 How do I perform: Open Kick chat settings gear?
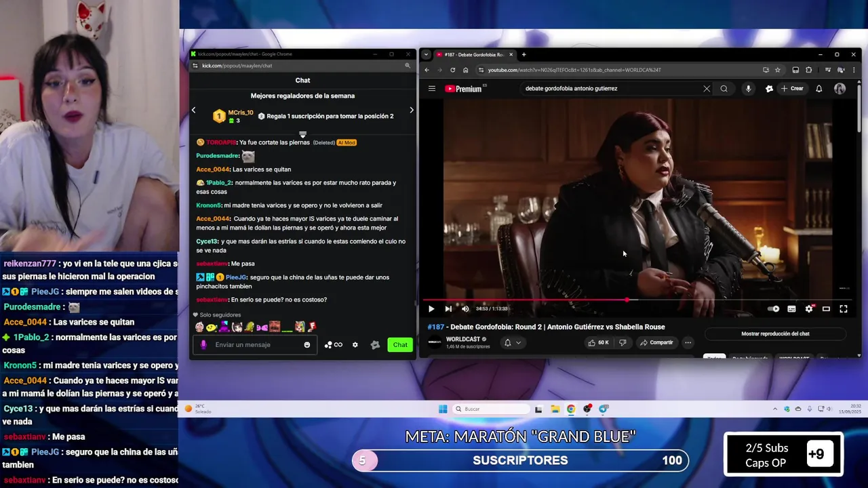(355, 345)
